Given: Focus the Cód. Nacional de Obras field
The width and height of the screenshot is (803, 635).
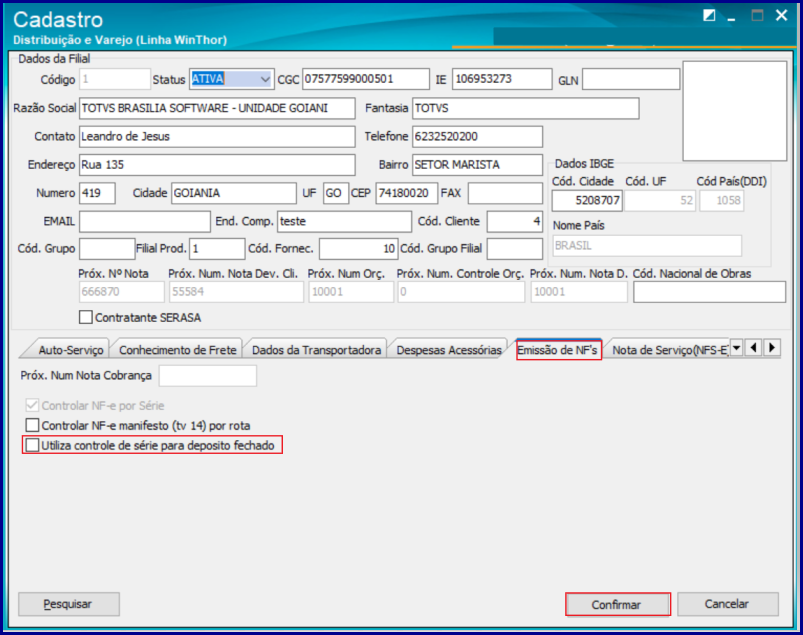Looking at the screenshot, I should click(709, 292).
